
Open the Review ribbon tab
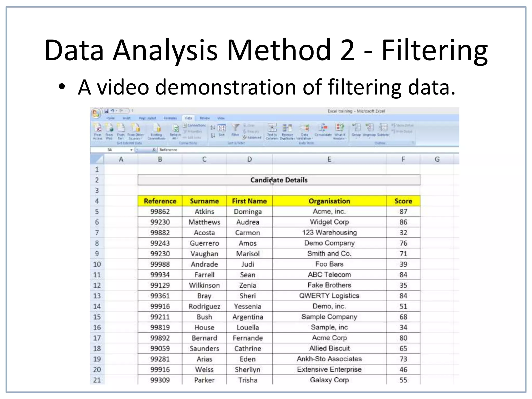click(205, 118)
